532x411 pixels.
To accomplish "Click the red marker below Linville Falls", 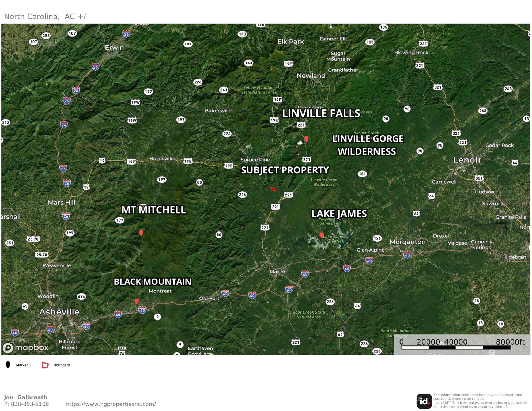I will coord(307,139).
